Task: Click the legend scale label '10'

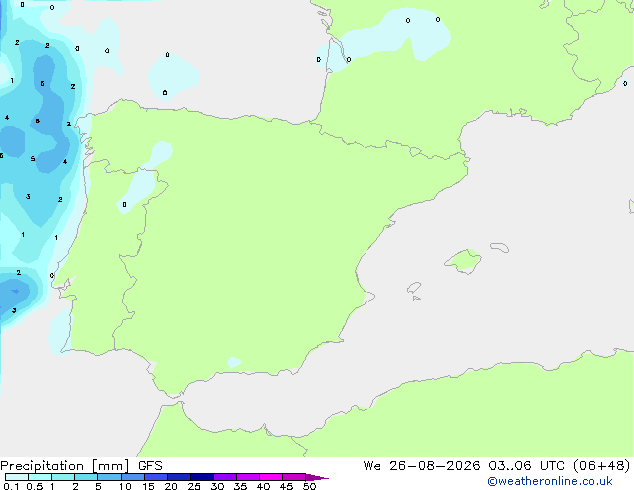Action: click(125, 486)
